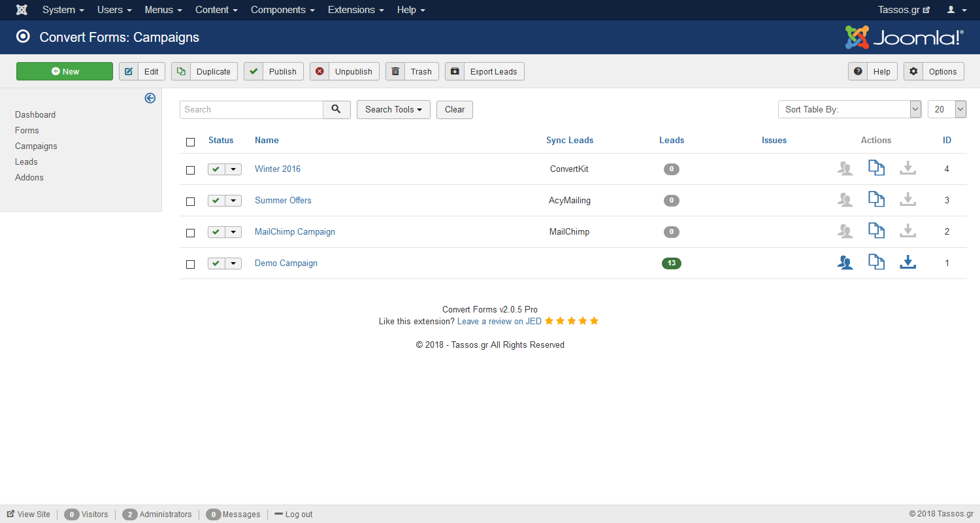The image size is (980, 523).
Task: Duplicate icon for Demo Campaign
Action: [876, 262]
